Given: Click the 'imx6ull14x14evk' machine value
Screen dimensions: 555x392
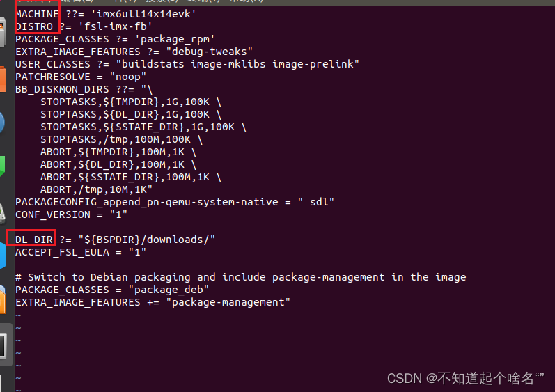Looking at the screenshot, I should 147,13.
